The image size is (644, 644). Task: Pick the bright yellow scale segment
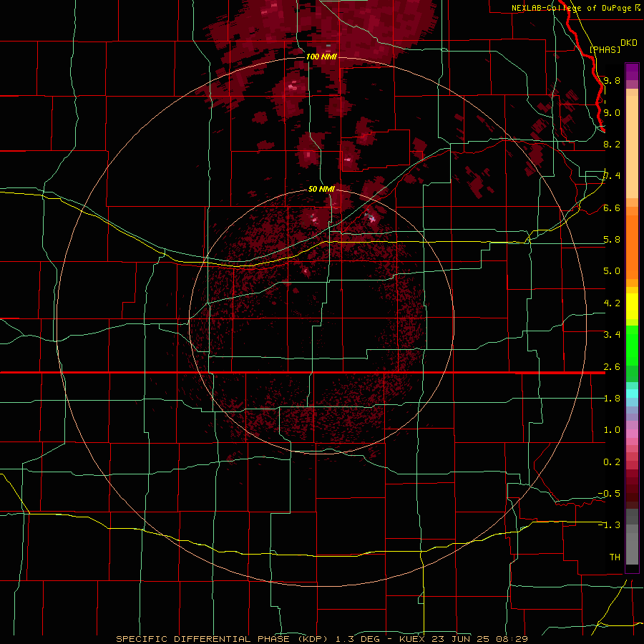click(632, 306)
